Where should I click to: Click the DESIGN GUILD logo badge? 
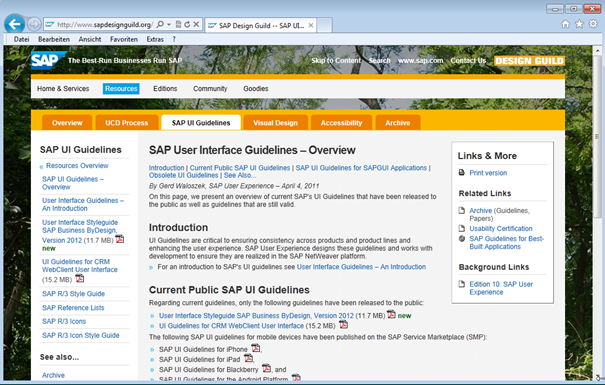click(x=529, y=61)
